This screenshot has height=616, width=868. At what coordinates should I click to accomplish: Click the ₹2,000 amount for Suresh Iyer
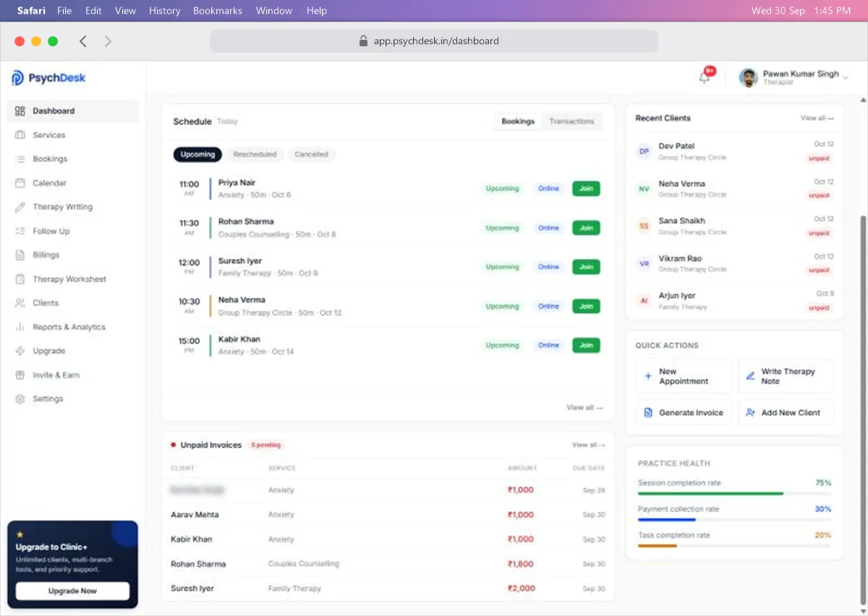coord(522,589)
